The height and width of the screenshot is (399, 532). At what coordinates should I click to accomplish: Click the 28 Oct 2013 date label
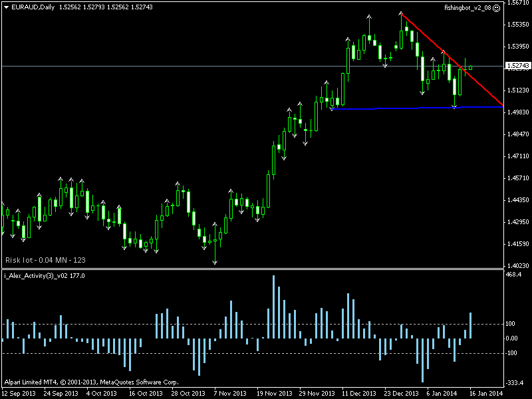(188, 394)
